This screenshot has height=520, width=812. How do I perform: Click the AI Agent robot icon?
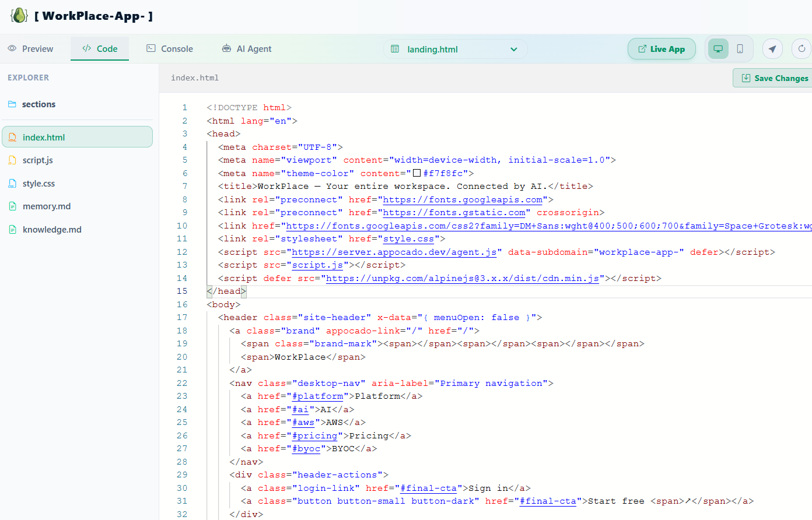226,48
